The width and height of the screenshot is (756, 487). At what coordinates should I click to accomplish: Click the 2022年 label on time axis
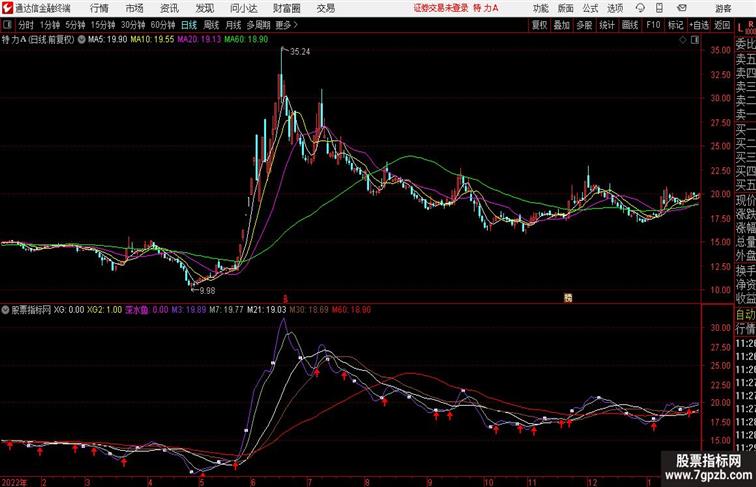[14, 482]
